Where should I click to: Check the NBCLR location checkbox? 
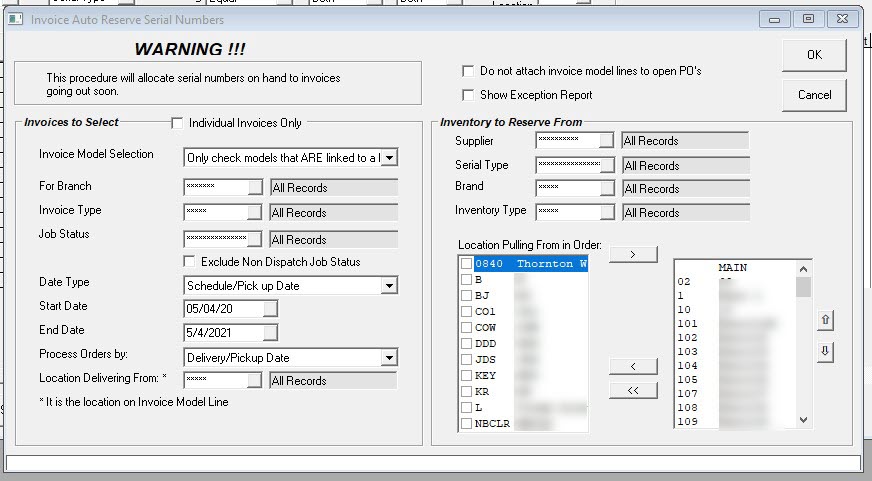pos(467,424)
